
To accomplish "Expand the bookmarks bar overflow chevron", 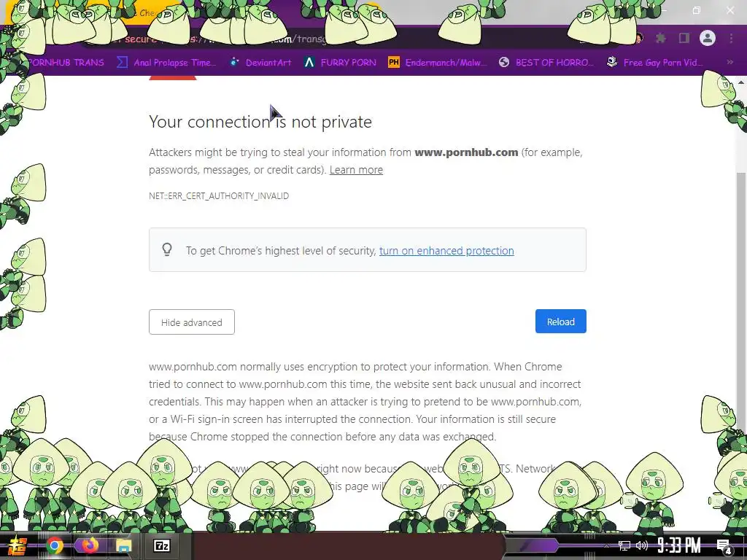I will tap(729, 63).
